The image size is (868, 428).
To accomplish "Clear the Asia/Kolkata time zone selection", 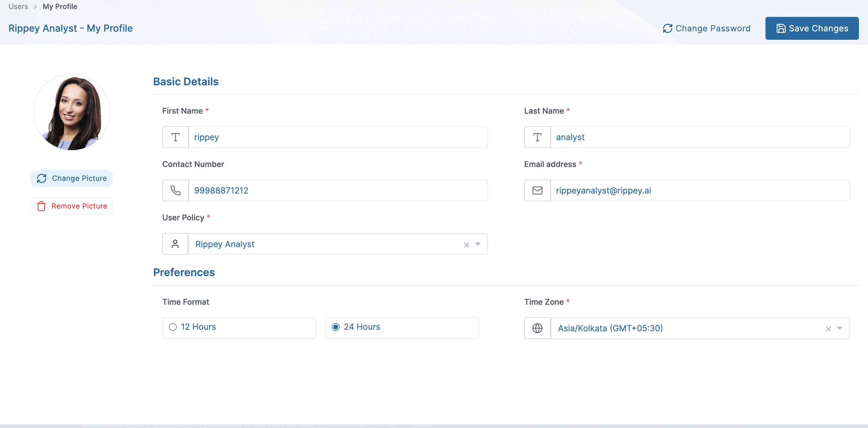I will click(x=828, y=329).
